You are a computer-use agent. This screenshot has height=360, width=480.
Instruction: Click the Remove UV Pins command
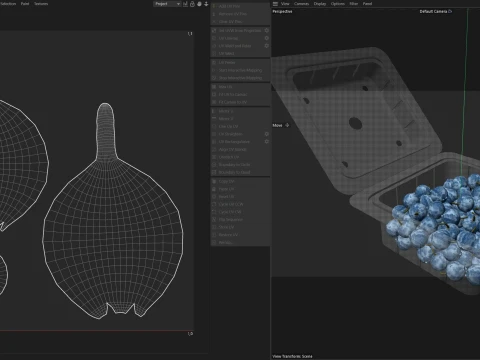pyautogui.click(x=240, y=14)
